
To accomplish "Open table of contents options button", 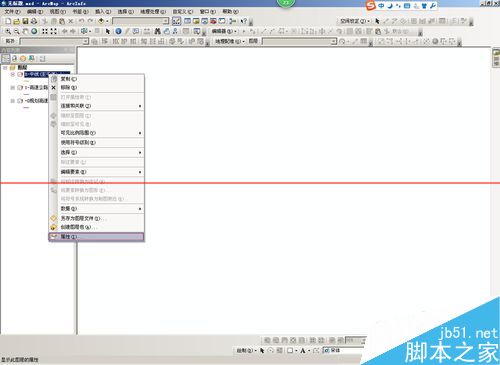I will (42, 58).
